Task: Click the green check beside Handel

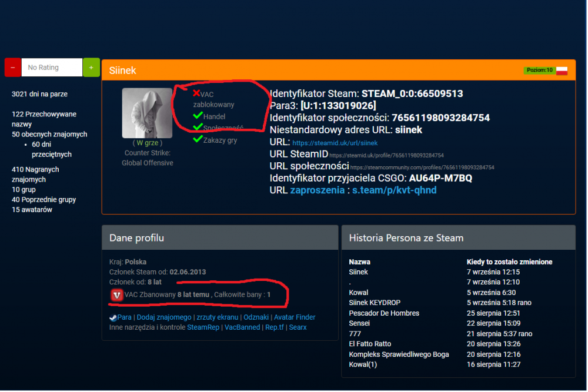Action: point(198,115)
